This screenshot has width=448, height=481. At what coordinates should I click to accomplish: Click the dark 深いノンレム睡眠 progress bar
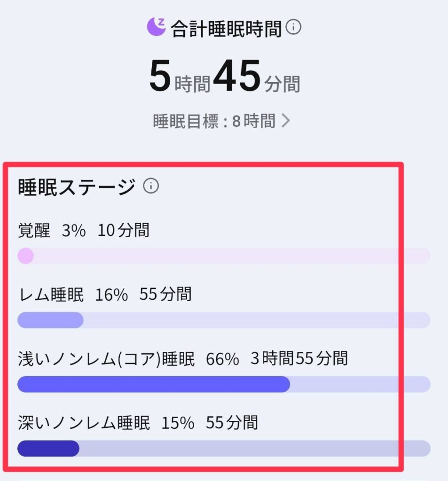click(48, 449)
